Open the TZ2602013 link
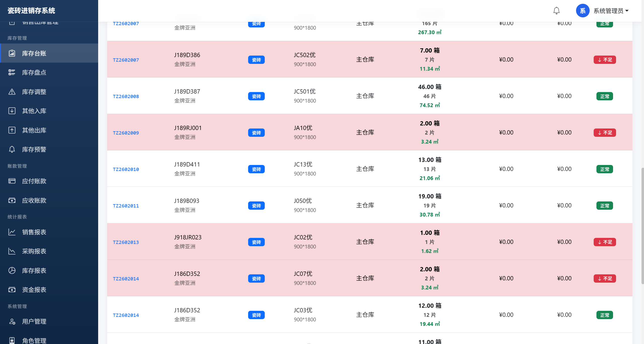This screenshot has height=344, width=644. (x=126, y=242)
